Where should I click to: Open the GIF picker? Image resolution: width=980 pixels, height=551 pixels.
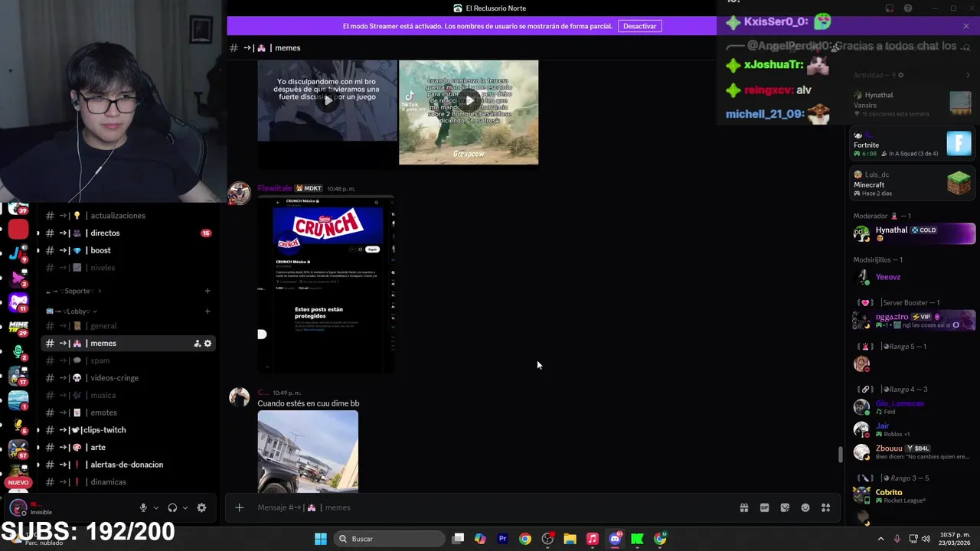[x=764, y=507]
